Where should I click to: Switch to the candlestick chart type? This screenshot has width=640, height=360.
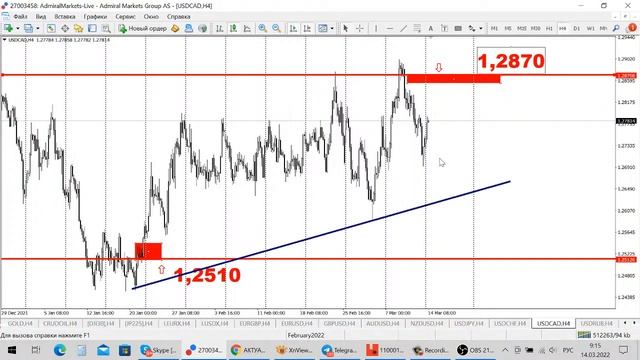pos(233,28)
